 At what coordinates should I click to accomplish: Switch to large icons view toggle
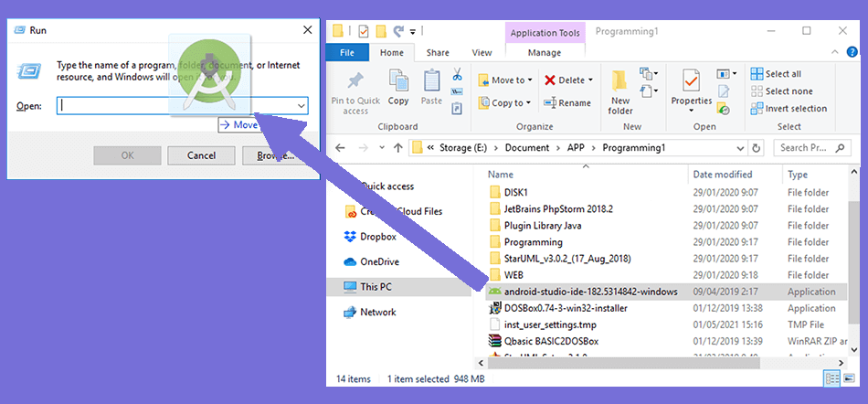click(x=849, y=378)
